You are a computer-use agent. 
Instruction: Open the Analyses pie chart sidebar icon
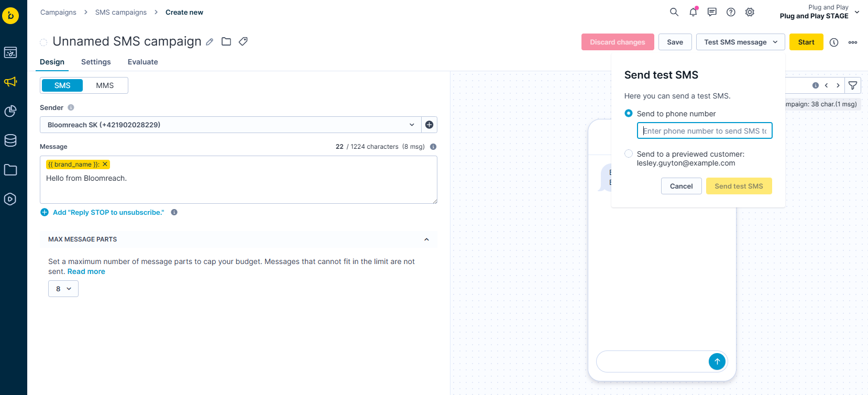click(10, 111)
